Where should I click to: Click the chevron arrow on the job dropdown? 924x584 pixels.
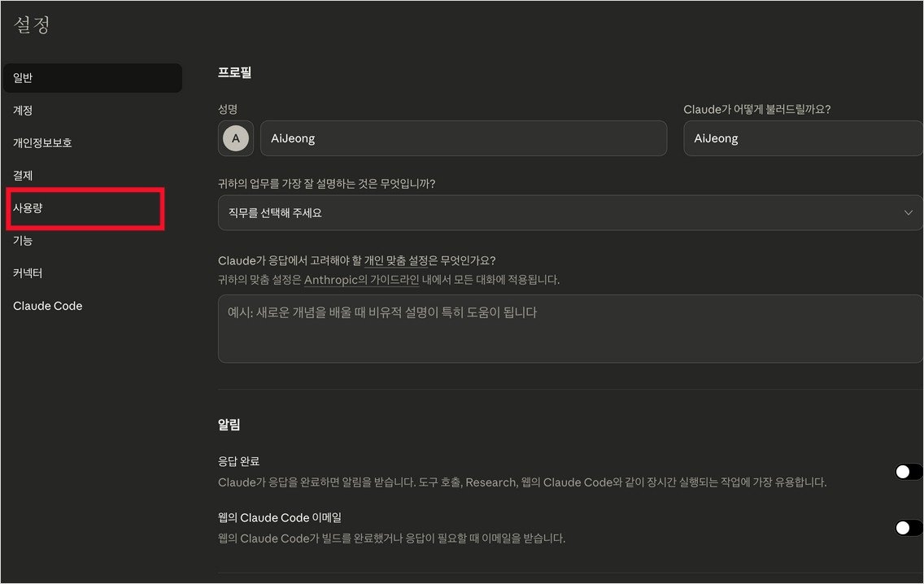[909, 213]
